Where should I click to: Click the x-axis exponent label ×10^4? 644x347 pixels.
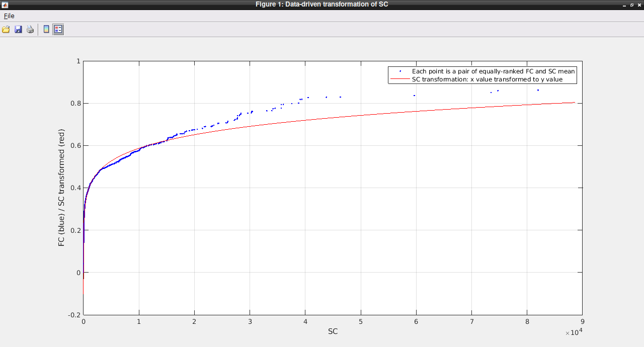tap(574, 332)
